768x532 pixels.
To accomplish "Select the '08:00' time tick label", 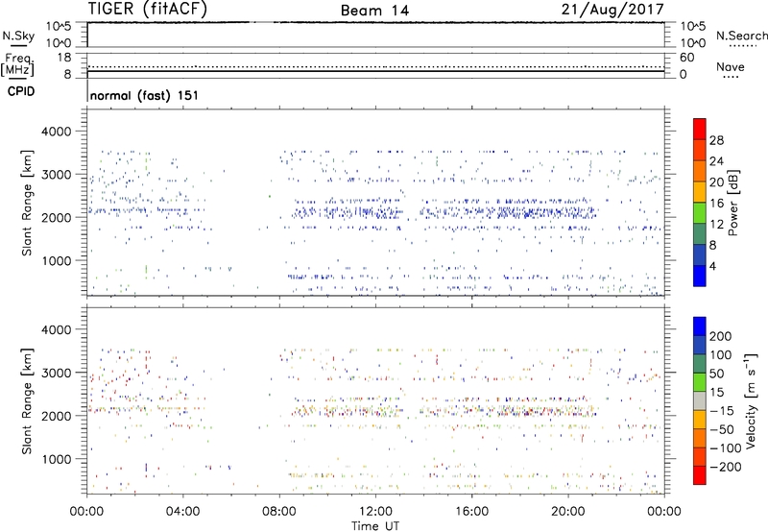I will pos(279,512).
